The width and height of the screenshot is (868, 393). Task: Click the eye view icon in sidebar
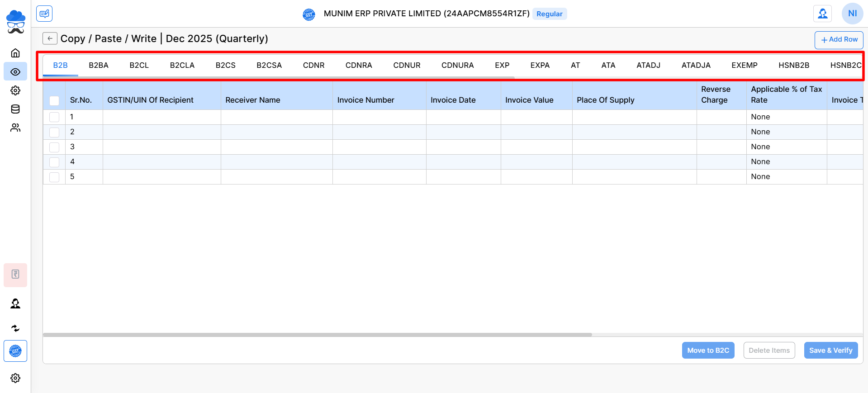point(15,72)
